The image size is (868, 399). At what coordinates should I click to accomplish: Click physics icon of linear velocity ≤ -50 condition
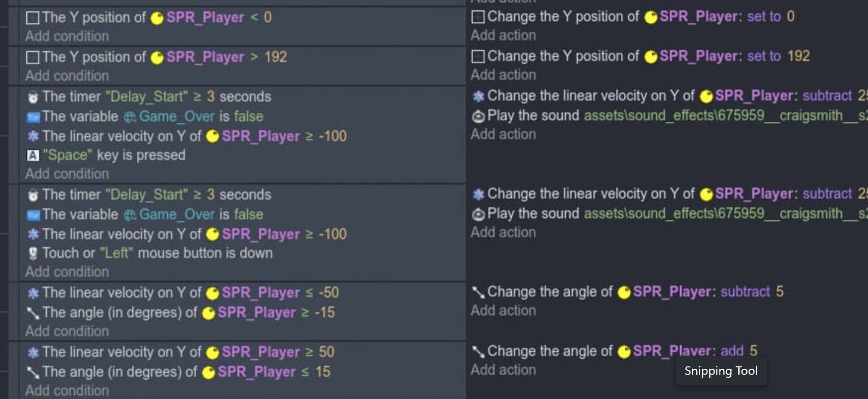click(33, 293)
